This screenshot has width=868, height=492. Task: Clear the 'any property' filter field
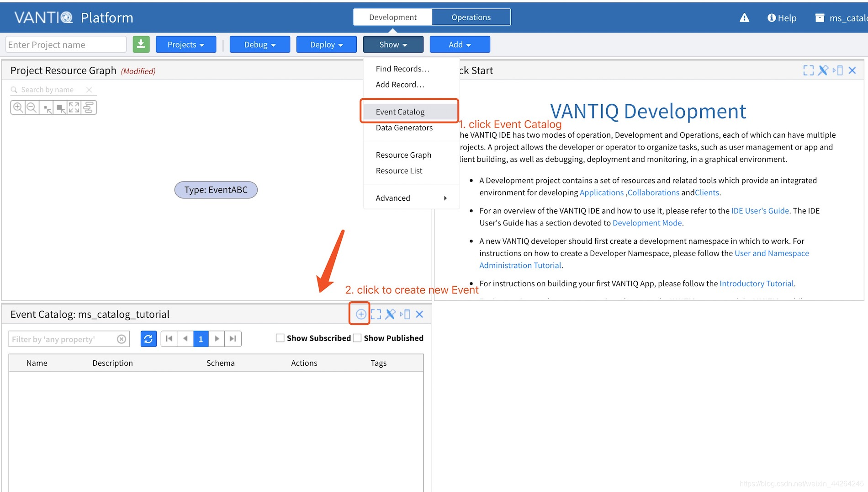point(122,339)
